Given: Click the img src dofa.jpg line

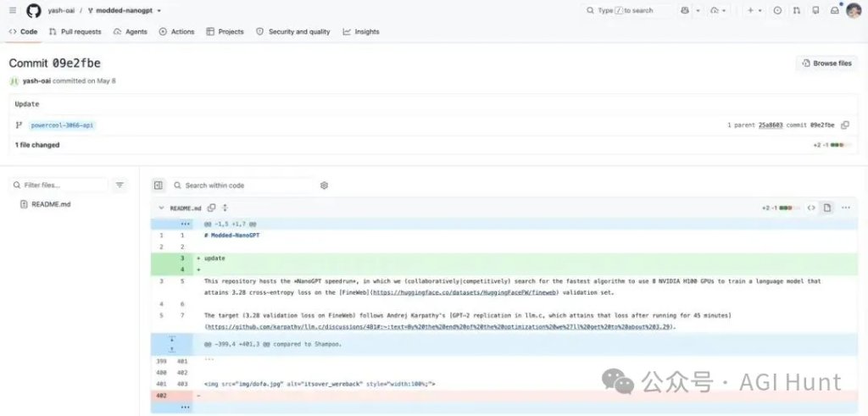Looking at the screenshot, I should pos(320,383).
